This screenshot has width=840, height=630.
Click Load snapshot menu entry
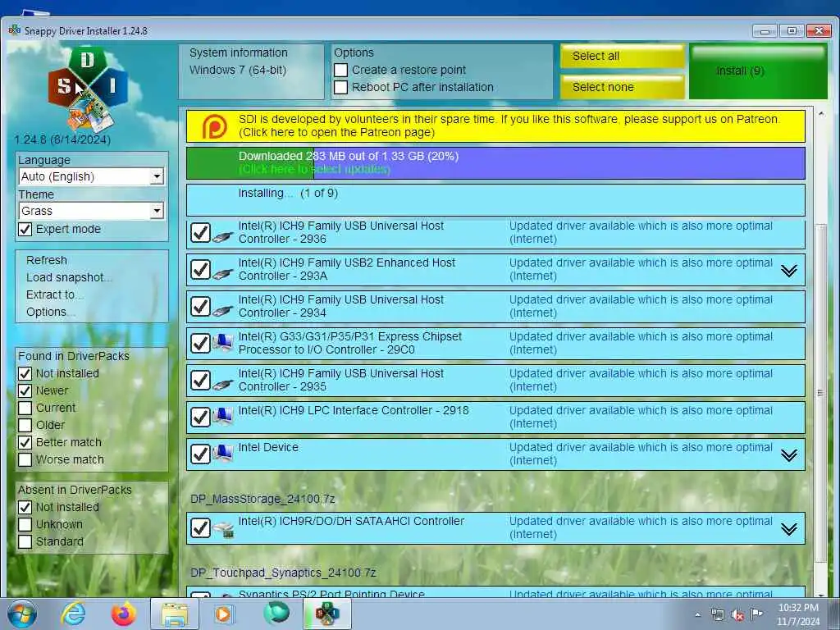click(x=69, y=277)
